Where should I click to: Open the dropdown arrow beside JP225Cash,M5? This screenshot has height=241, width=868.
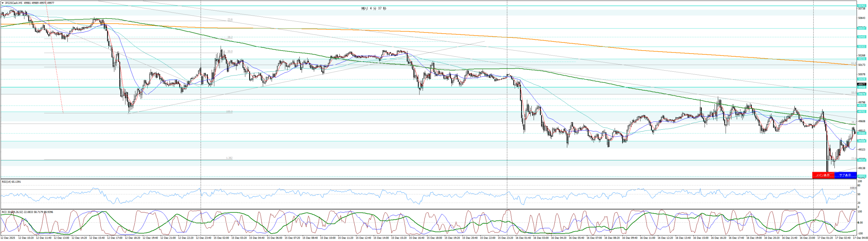pyautogui.click(x=3, y=3)
